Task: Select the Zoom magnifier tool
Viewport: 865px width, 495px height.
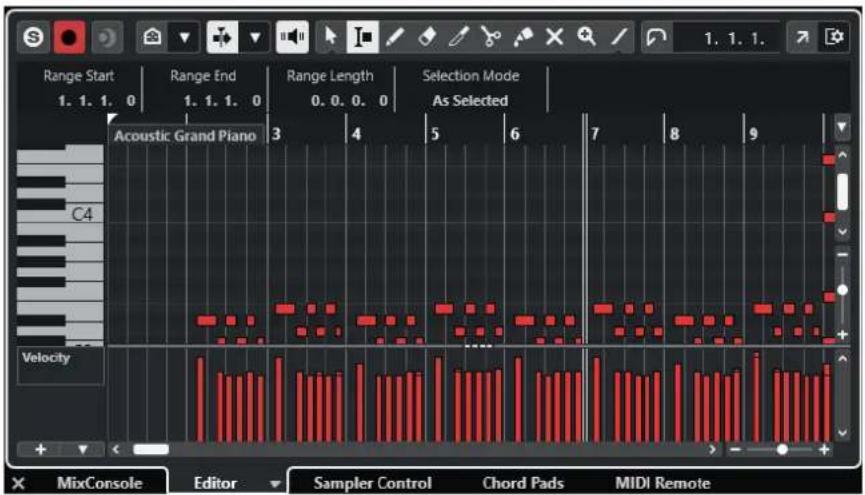Action: (x=586, y=38)
